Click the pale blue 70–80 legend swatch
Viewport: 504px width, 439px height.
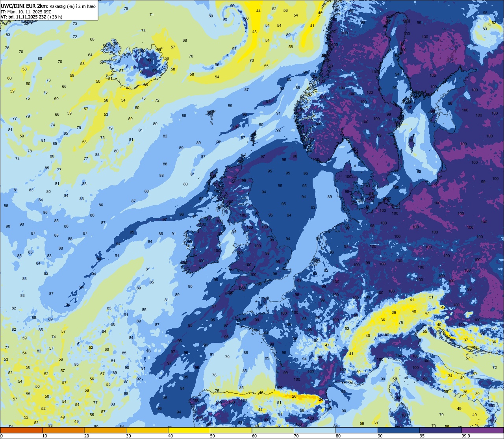point(315,430)
